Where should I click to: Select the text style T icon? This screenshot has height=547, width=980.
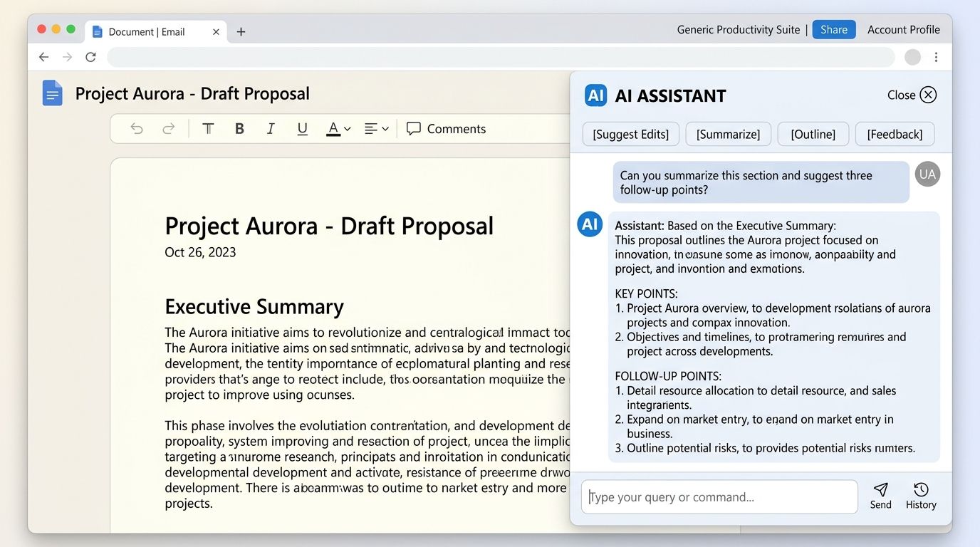[x=208, y=129]
